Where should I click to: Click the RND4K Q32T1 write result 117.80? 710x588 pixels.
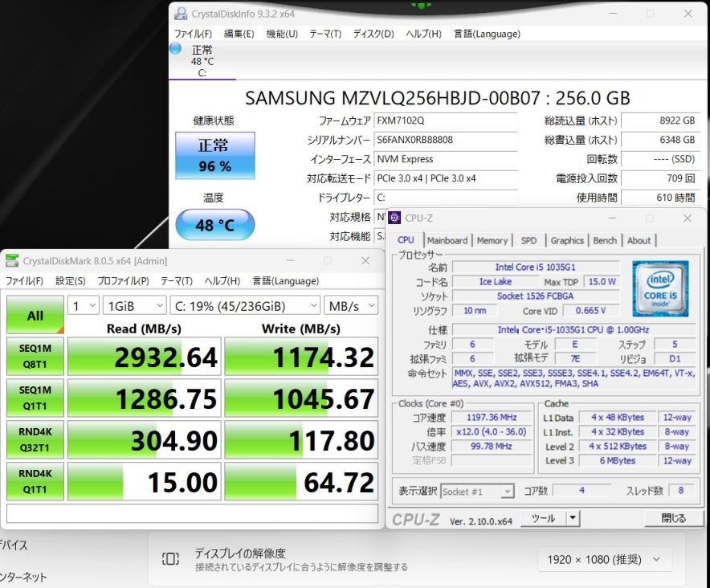[301, 440]
